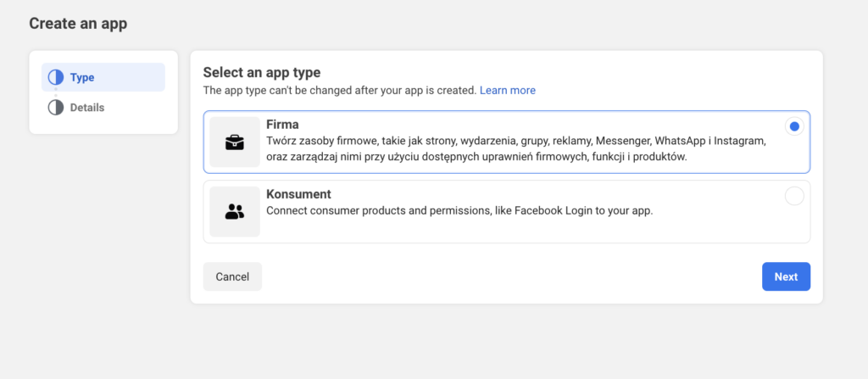The width and height of the screenshot is (868, 379).
Task: Open the Learn more link
Action: point(507,90)
